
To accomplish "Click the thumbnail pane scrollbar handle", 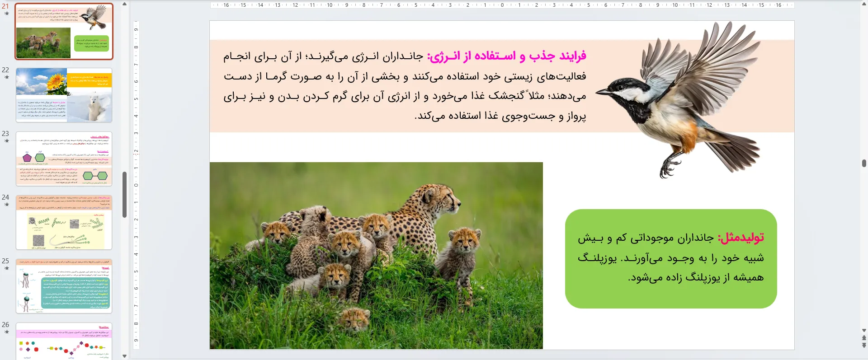I will (x=124, y=194).
